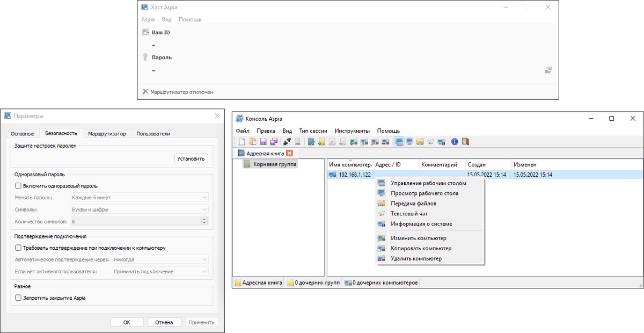644x333 pixels.
Task: Click the Exit door toolbar icon
Action: 465,142
